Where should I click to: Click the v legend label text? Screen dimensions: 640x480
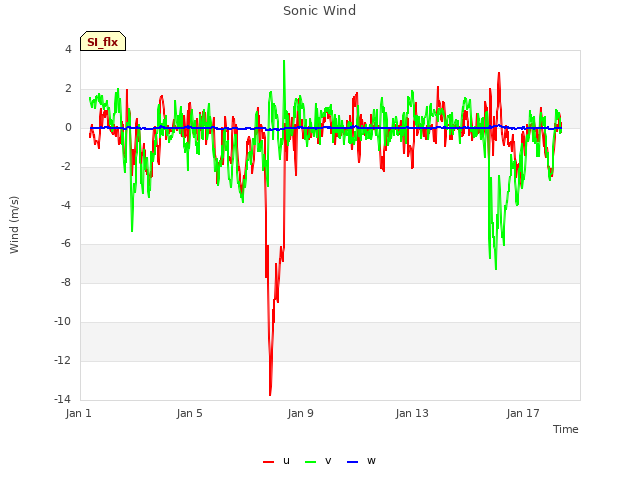(328, 461)
